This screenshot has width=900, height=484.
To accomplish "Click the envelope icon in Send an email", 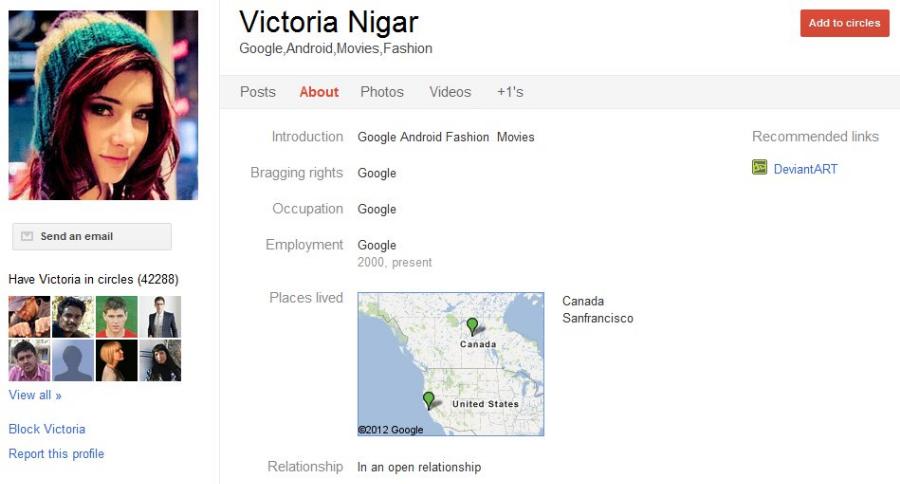I will [27, 236].
